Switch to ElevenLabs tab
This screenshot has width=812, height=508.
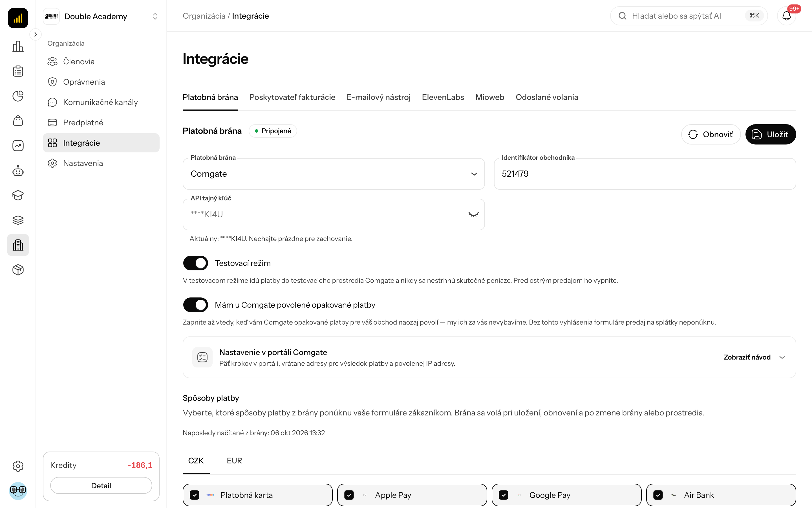tap(443, 97)
